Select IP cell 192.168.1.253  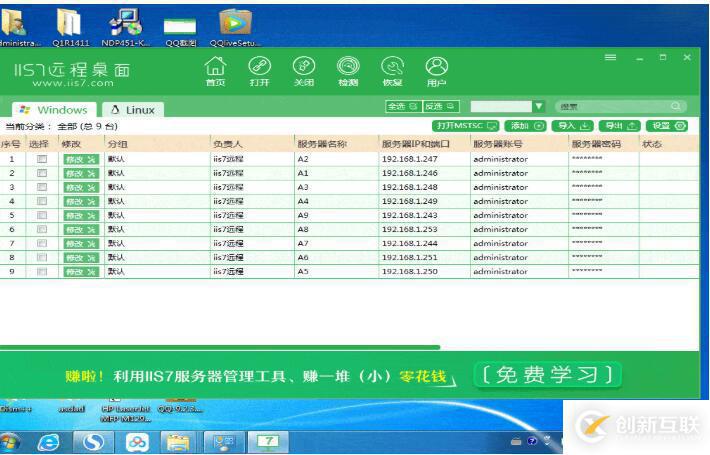coord(410,229)
